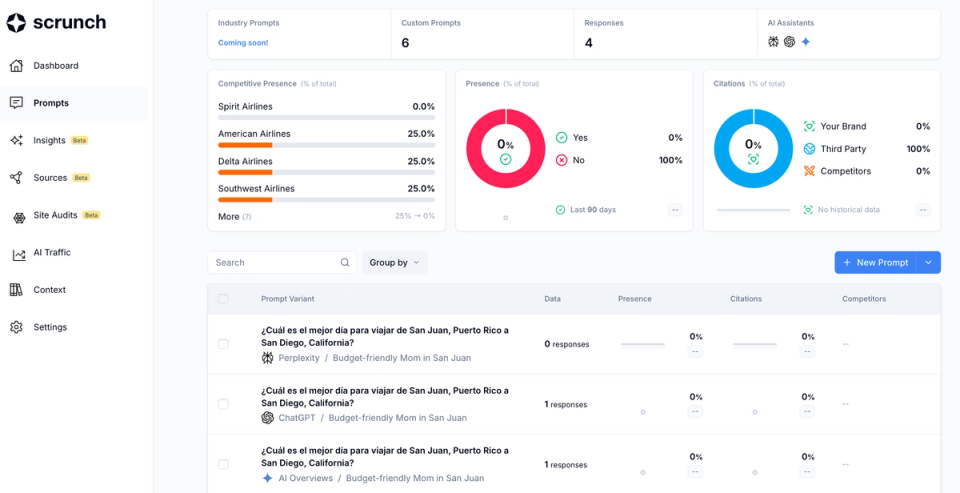The height and width of the screenshot is (493, 960).
Task: Click the Coming soon! link
Action: [x=243, y=43]
